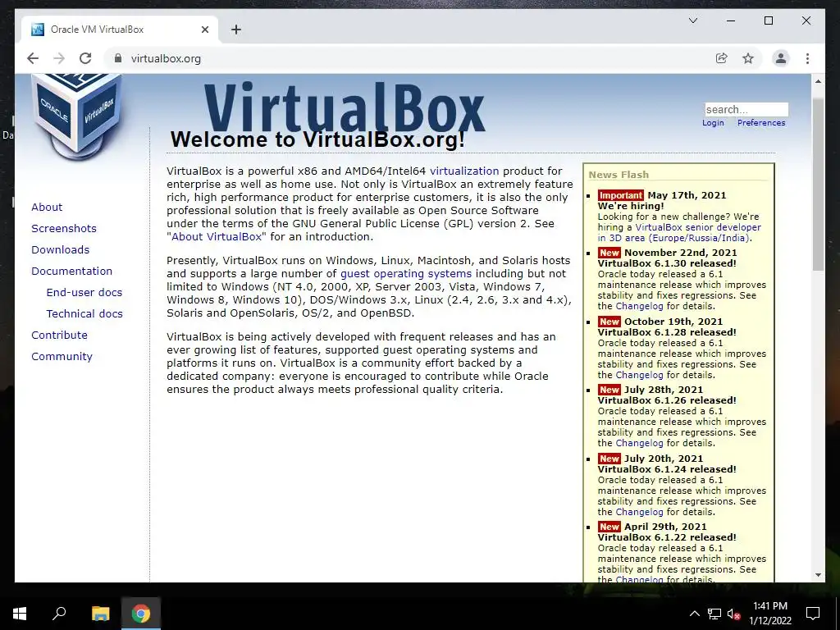The image size is (840, 630).
Task: Click the vertical scrollbar thumb
Action: (818, 185)
